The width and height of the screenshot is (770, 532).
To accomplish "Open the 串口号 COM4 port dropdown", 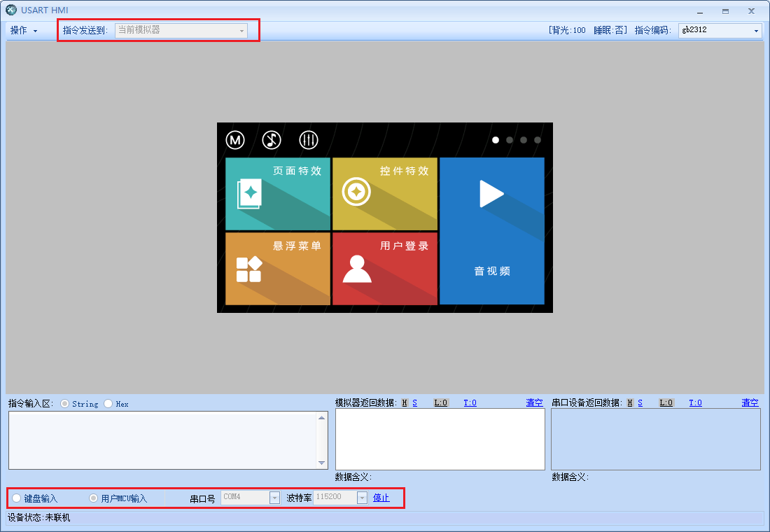I will pos(273,498).
